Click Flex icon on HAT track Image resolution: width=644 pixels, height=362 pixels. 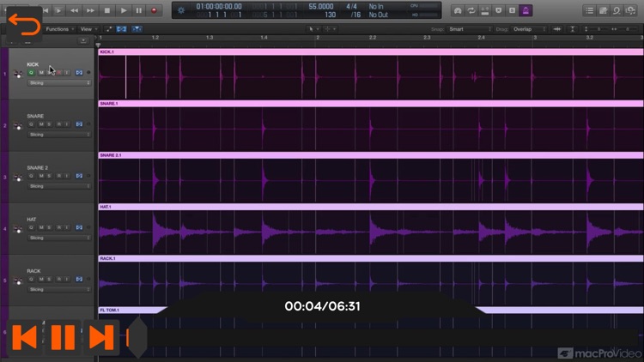(79, 228)
